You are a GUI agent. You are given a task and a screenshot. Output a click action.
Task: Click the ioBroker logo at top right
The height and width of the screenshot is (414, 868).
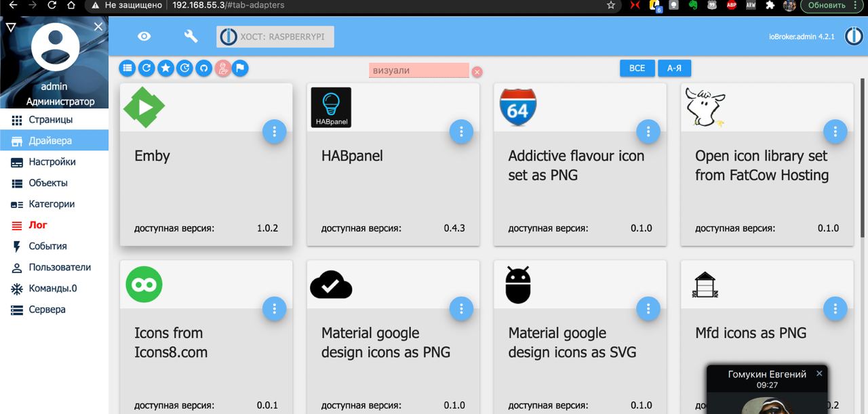(853, 37)
